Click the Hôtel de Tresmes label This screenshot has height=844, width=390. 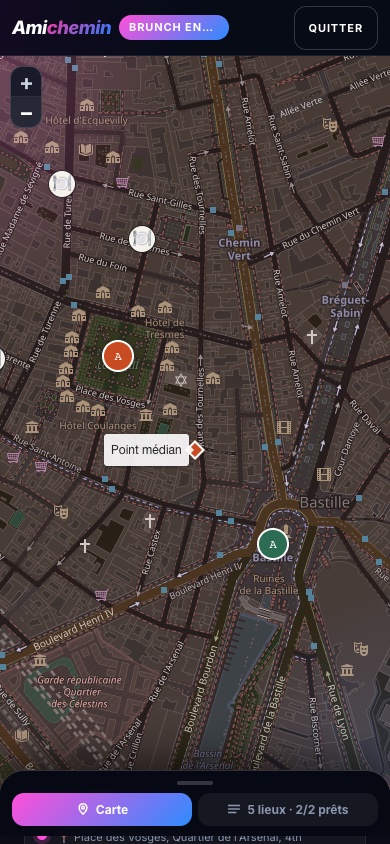tap(165, 328)
